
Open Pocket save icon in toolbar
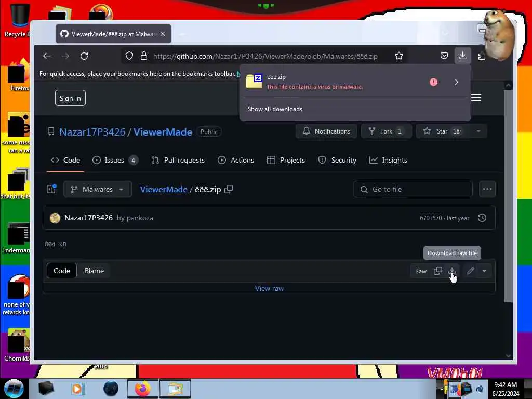444,56
